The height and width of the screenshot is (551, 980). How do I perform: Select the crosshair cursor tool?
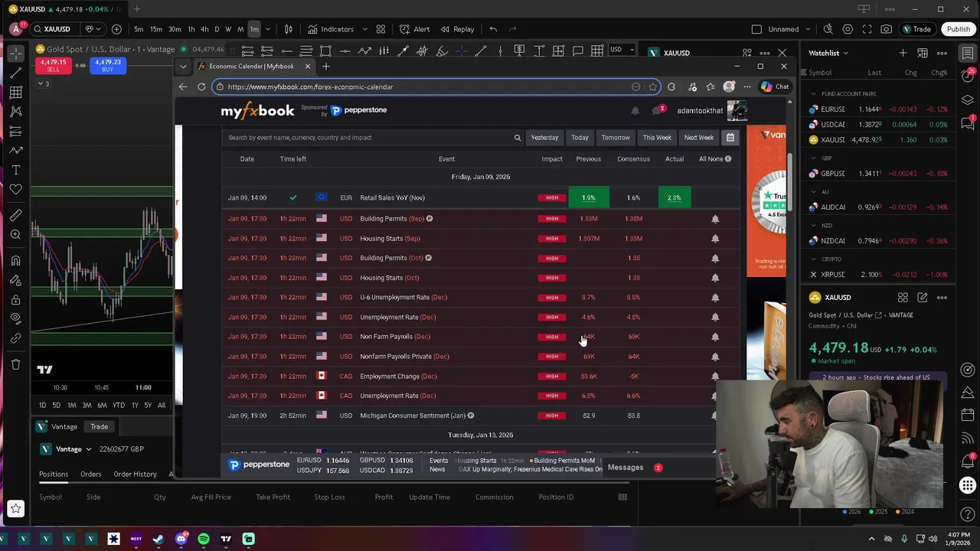[15, 54]
